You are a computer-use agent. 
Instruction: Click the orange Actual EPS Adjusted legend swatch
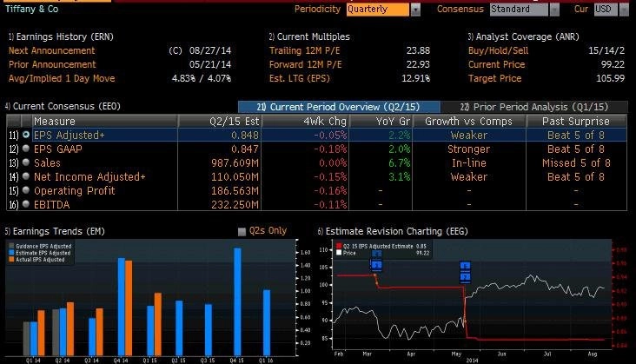[11, 259]
